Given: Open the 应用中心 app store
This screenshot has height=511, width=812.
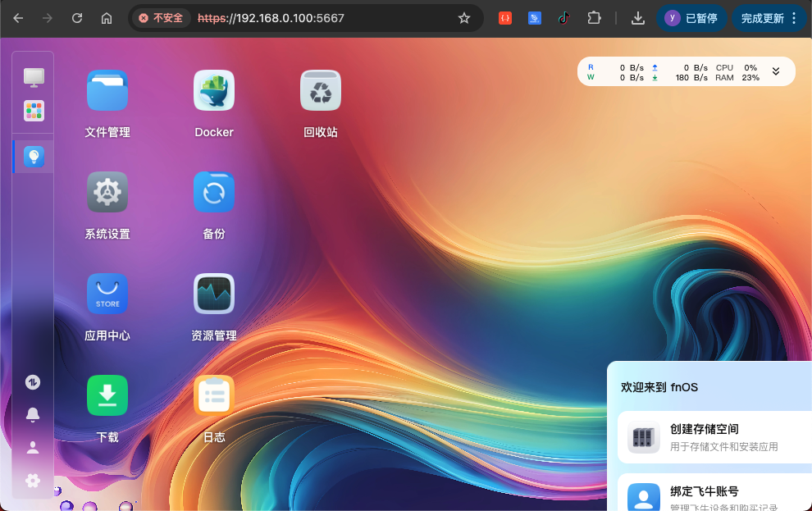Looking at the screenshot, I should [107, 294].
